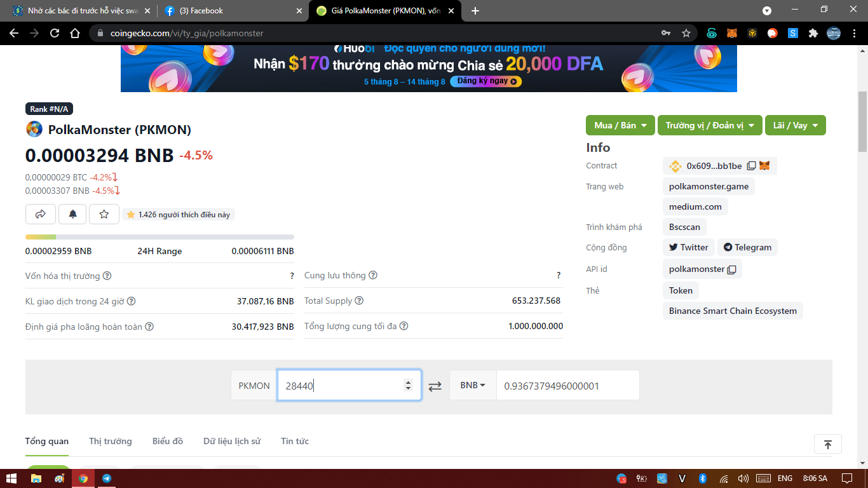Click the share arrow button under the price
Viewport: 868px width, 488px height.
tap(41, 214)
